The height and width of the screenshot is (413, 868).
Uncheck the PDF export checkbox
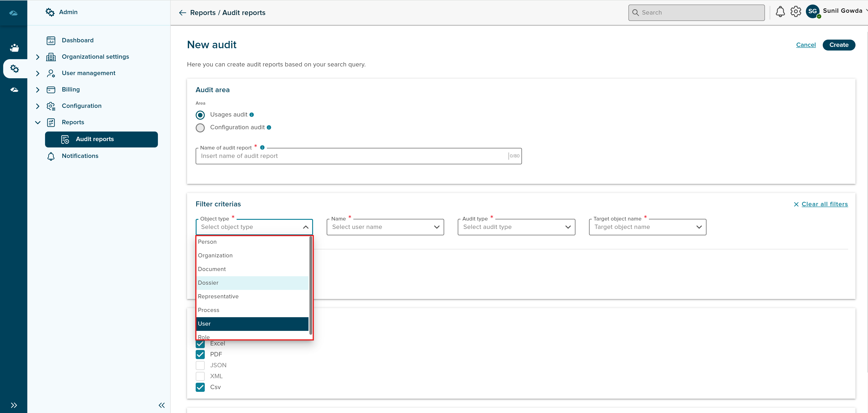[x=200, y=354]
